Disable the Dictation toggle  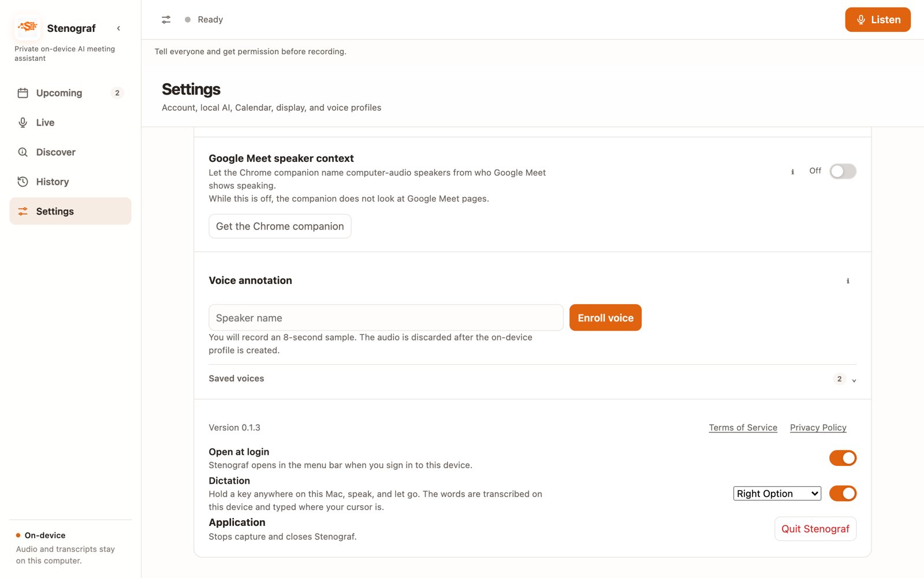click(843, 493)
